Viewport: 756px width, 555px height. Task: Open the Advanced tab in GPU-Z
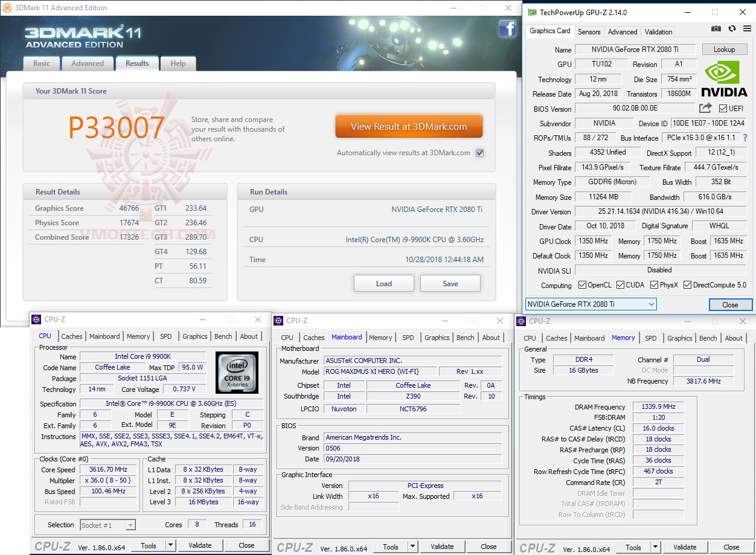[623, 32]
